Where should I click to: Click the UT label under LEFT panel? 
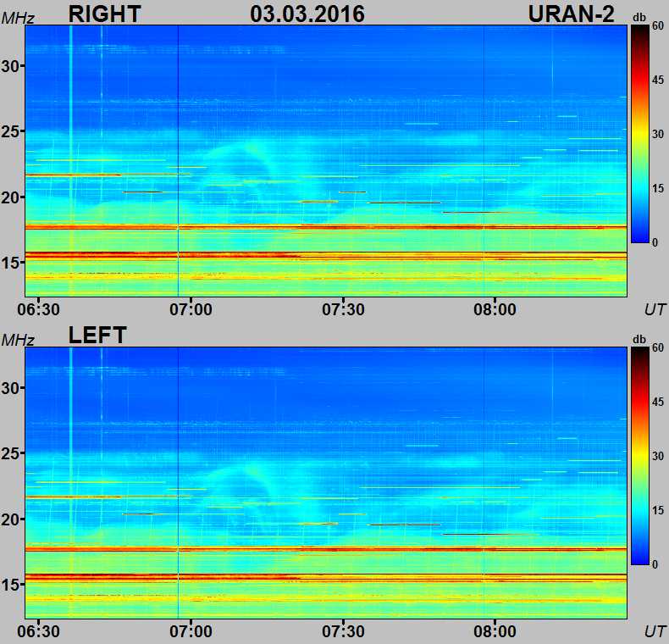[x=655, y=631]
